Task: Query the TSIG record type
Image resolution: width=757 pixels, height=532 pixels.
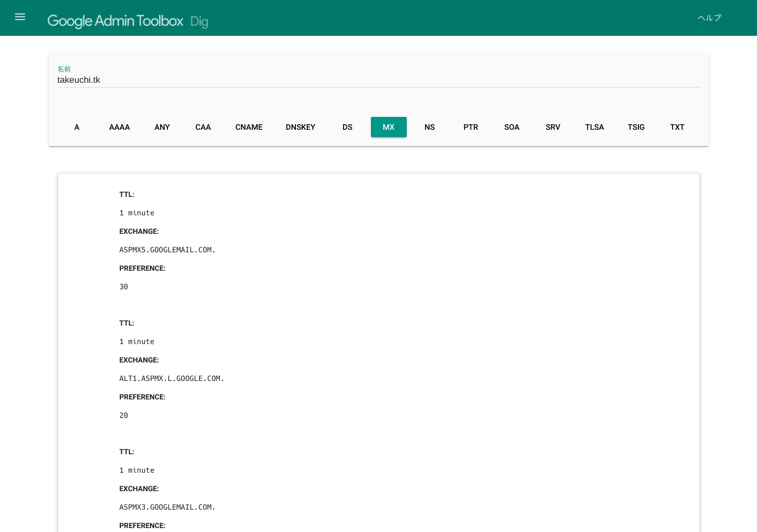Action: [x=636, y=127]
